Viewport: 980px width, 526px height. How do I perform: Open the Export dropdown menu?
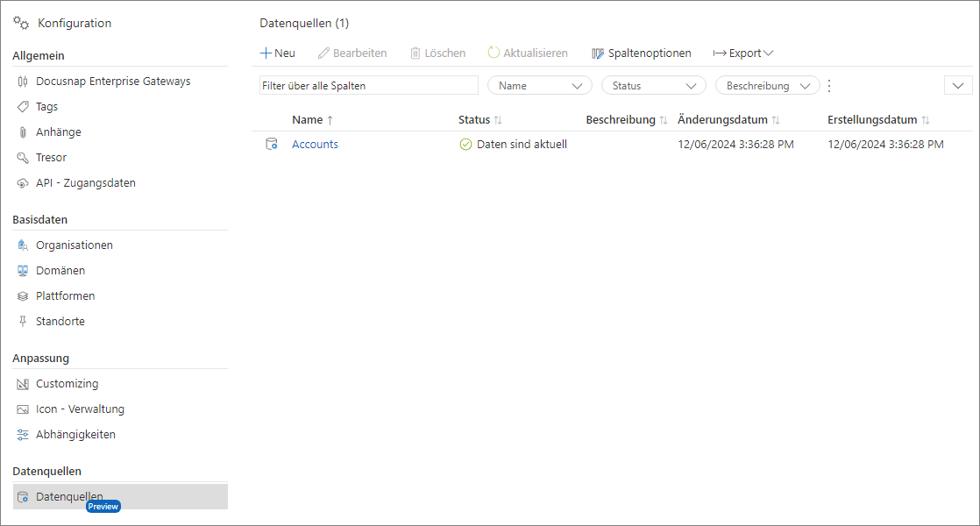click(743, 53)
